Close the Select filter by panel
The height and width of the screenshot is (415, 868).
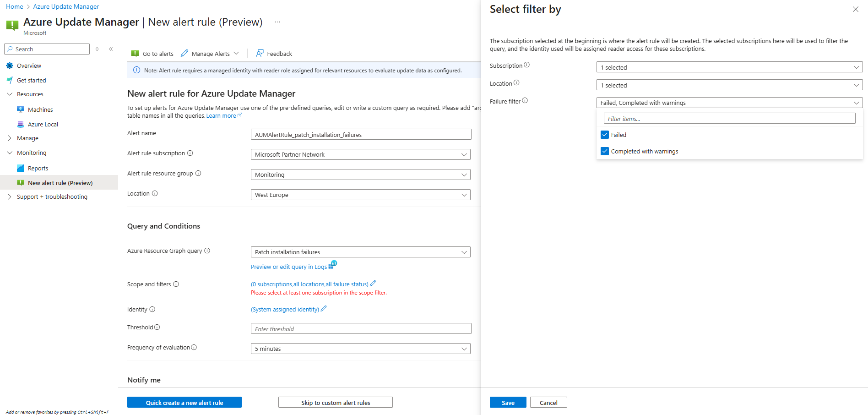click(855, 9)
